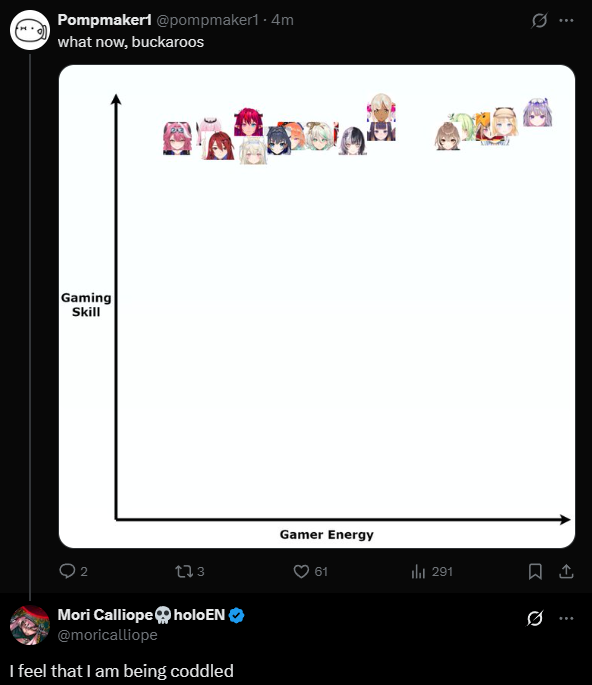Click the share upload icon
The height and width of the screenshot is (685, 592).
566,571
